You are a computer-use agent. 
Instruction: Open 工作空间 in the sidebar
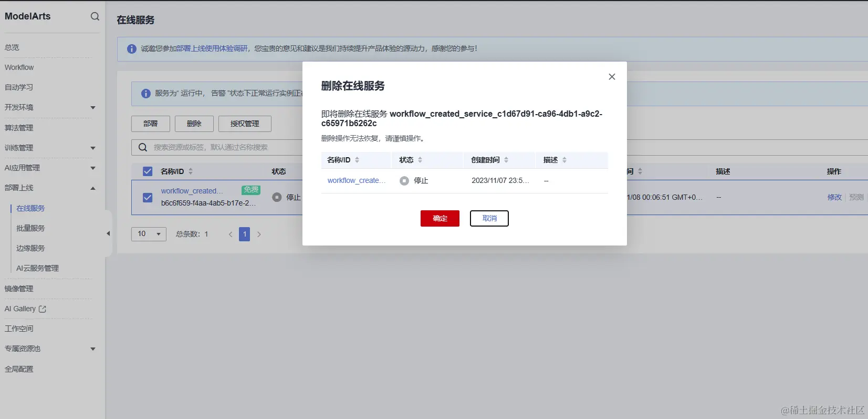19,329
